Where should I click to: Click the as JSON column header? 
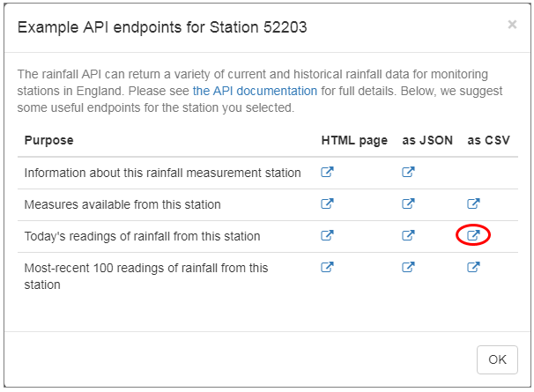click(x=426, y=140)
